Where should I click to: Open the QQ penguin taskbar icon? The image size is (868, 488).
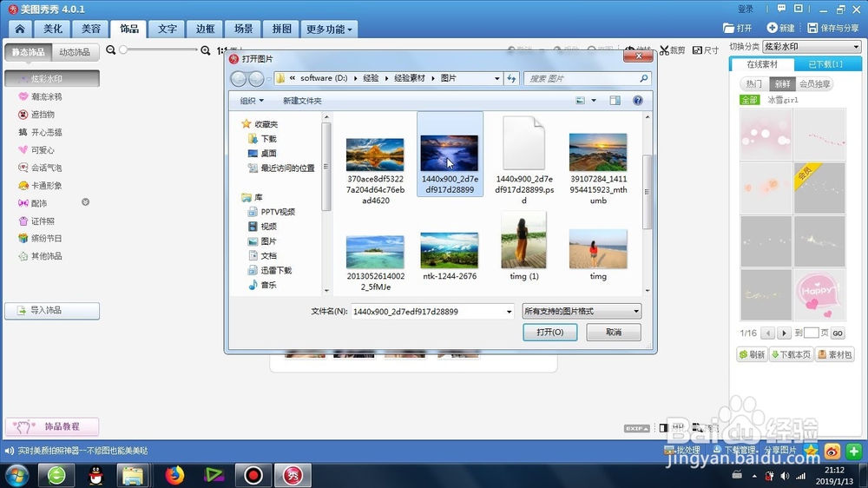tap(96, 475)
